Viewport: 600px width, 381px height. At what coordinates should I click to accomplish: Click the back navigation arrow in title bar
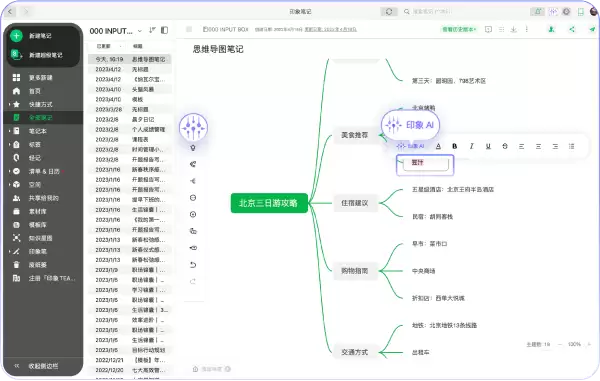coord(10,11)
